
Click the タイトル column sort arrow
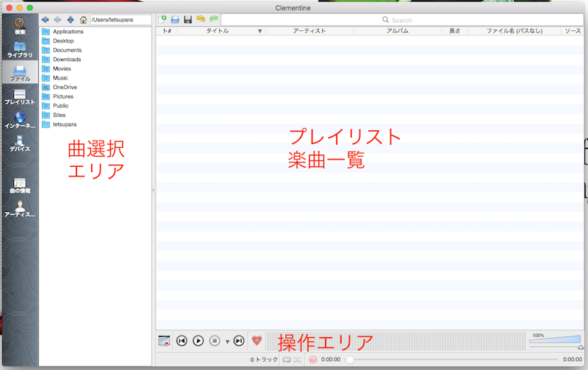pos(259,31)
